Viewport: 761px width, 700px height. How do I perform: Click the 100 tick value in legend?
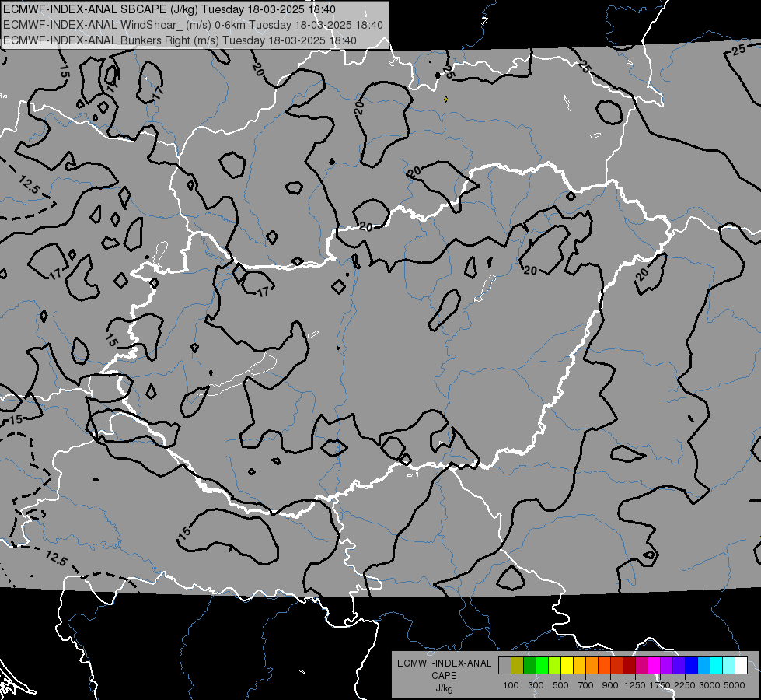(511, 685)
